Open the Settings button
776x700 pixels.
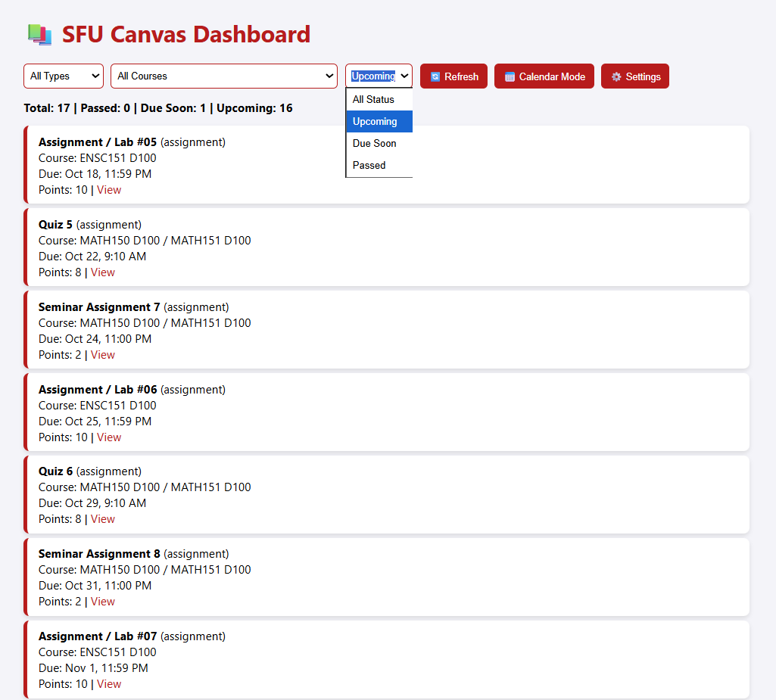[x=635, y=76]
